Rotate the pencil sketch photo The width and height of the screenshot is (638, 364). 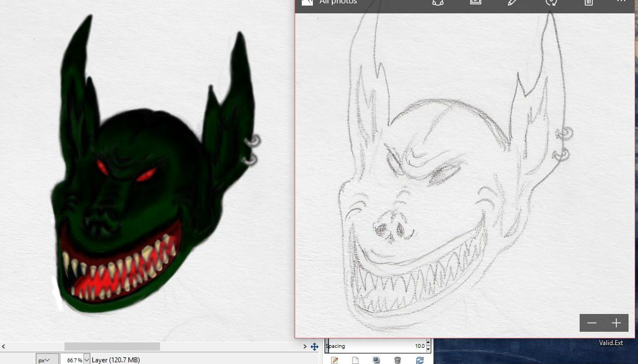[551, 2]
